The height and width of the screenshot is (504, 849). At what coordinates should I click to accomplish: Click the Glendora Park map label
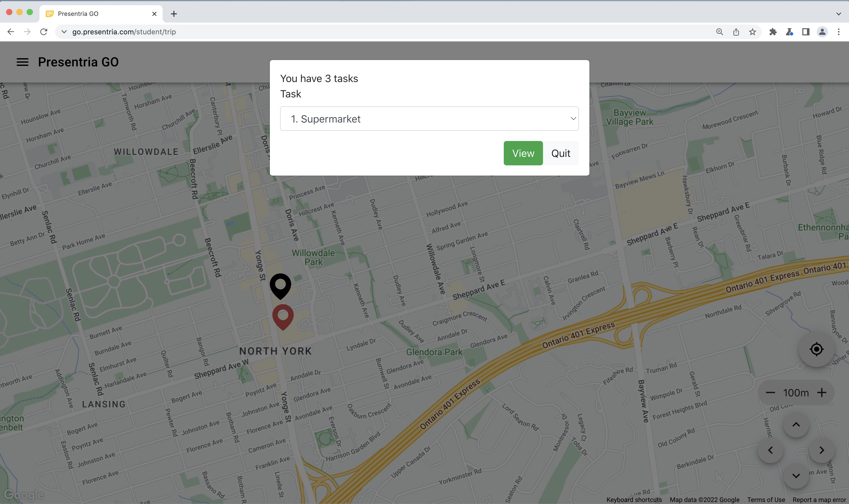pyautogui.click(x=434, y=352)
